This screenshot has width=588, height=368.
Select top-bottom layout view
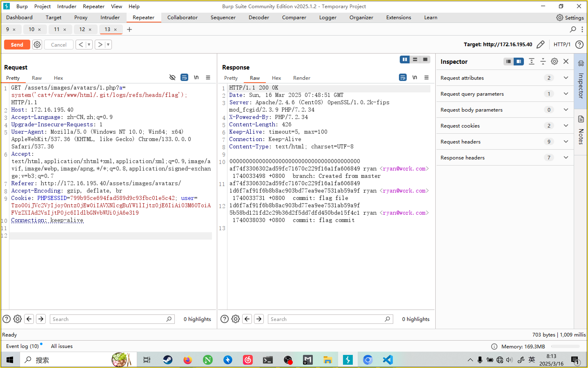coord(415,59)
